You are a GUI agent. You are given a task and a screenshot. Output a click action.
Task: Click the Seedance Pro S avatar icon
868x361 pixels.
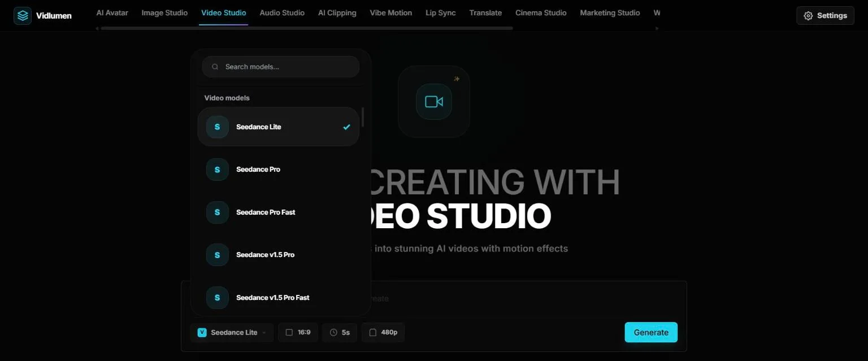pos(218,169)
